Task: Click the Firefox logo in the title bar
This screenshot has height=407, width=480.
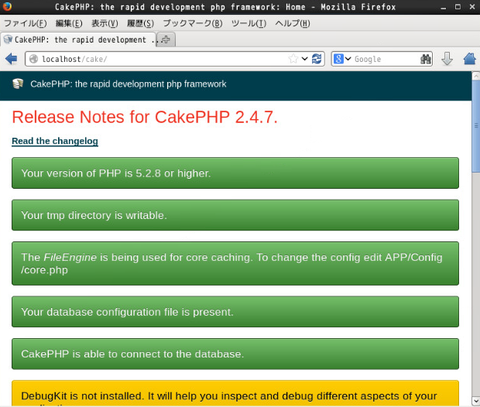Action: pos(7,6)
